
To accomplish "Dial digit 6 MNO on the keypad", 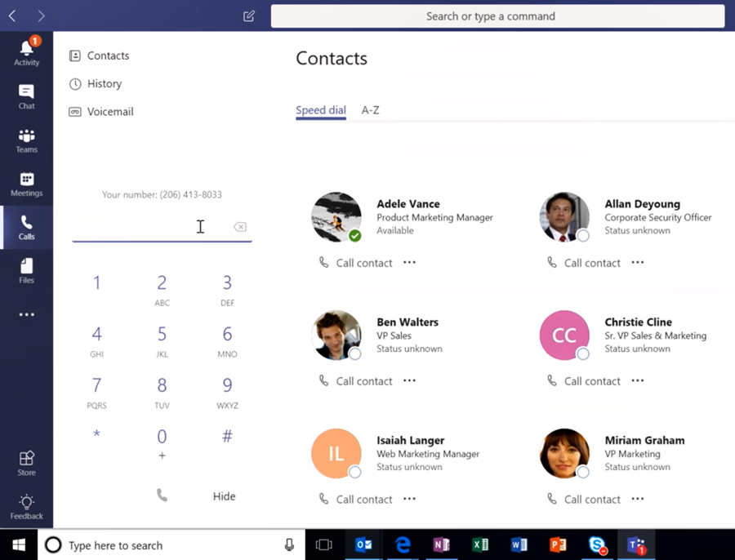I will click(227, 340).
